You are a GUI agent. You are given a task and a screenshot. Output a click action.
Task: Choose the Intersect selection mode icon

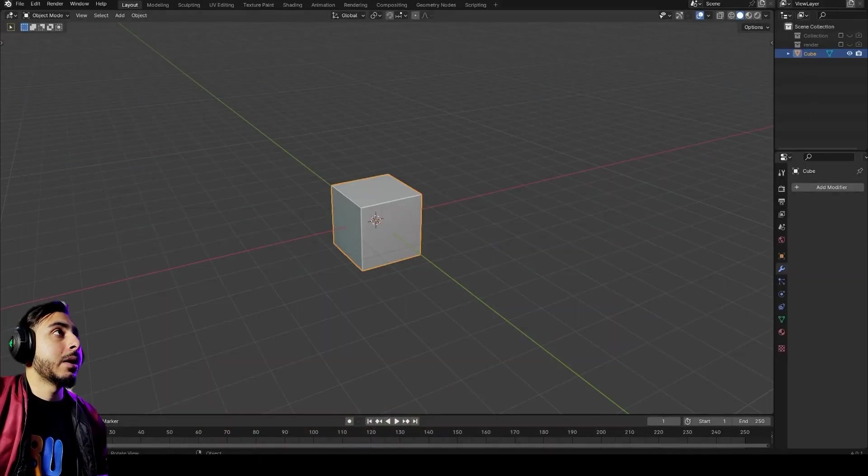point(59,27)
